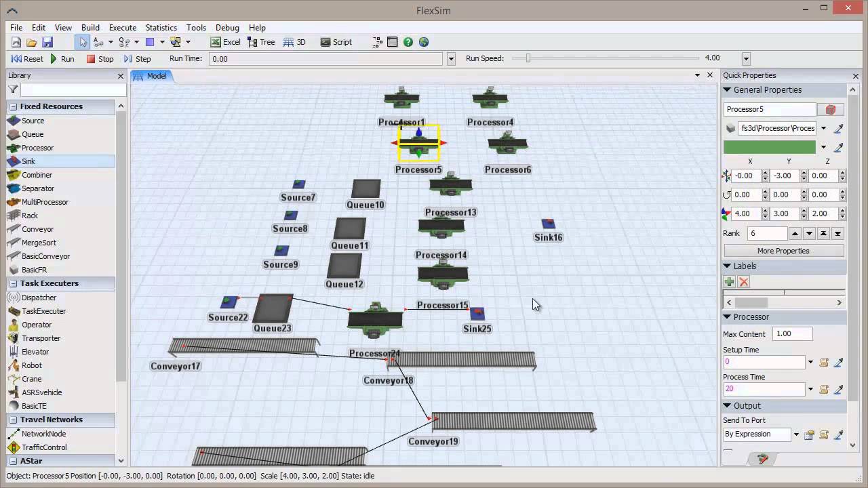Select Conveyor library object
Viewport: 868px width, 488px height.
pos(37,229)
